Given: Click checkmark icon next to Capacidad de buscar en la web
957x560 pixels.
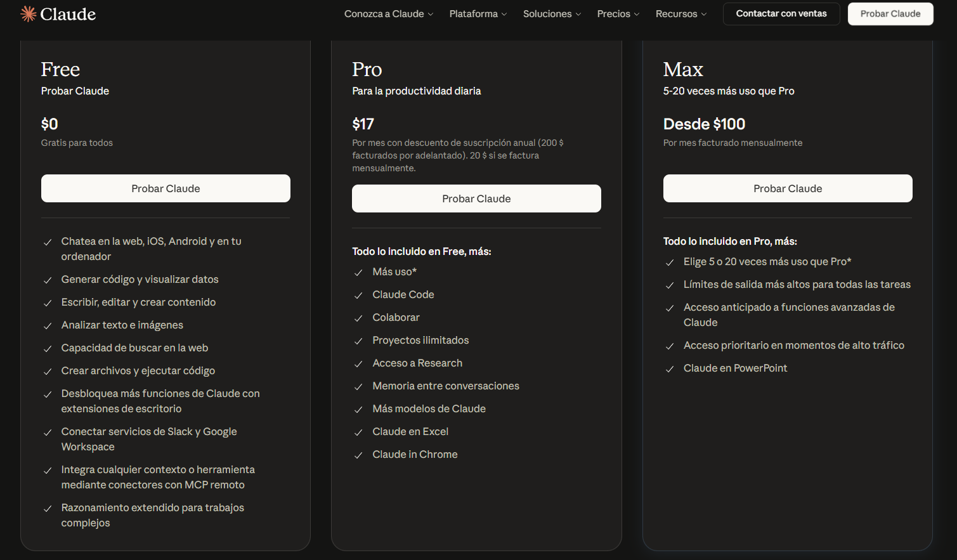Looking at the screenshot, I should [x=47, y=349].
